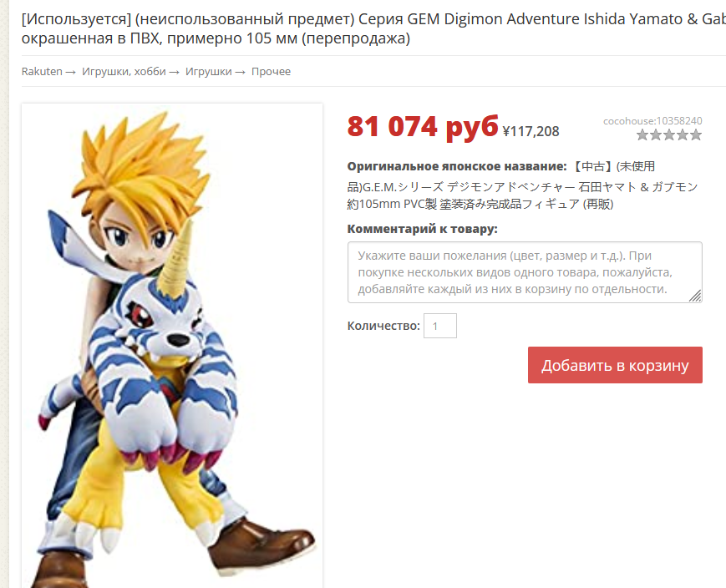The image size is (726, 588).
Task: Open the Игрушки breadcrumb link
Action: tap(208, 72)
